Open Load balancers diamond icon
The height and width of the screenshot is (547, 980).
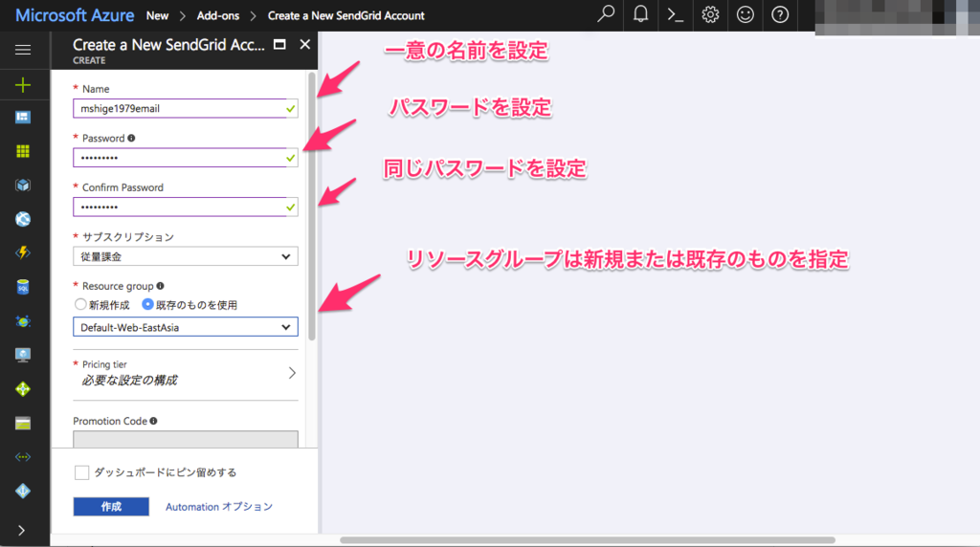click(23, 389)
